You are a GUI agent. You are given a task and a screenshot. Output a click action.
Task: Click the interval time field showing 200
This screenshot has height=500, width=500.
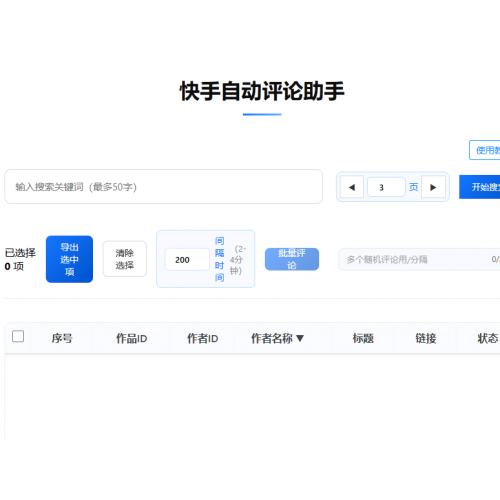(x=187, y=259)
